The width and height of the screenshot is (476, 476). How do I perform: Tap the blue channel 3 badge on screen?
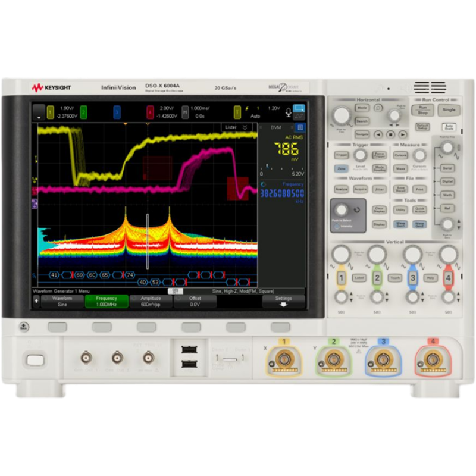tap(117, 112)
